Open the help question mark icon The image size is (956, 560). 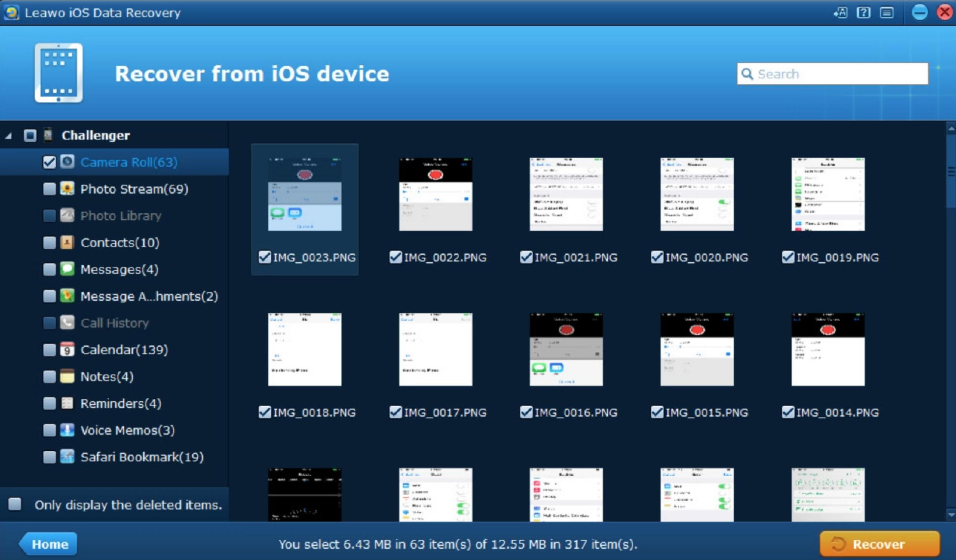(863, 13)
